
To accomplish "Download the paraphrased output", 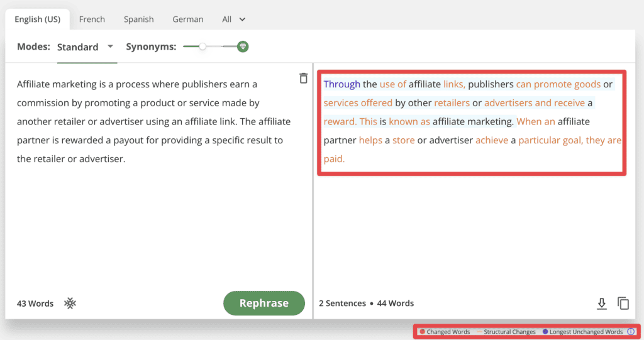I will (602, 304).
